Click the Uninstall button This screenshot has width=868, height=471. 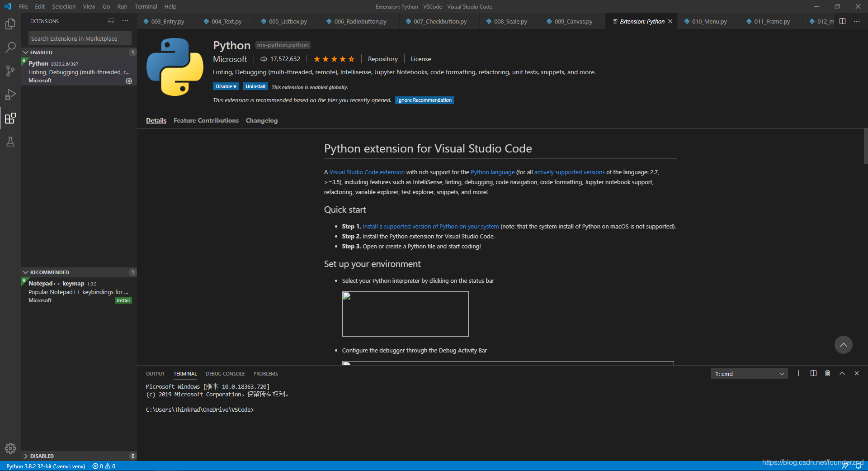coord(255,86)
